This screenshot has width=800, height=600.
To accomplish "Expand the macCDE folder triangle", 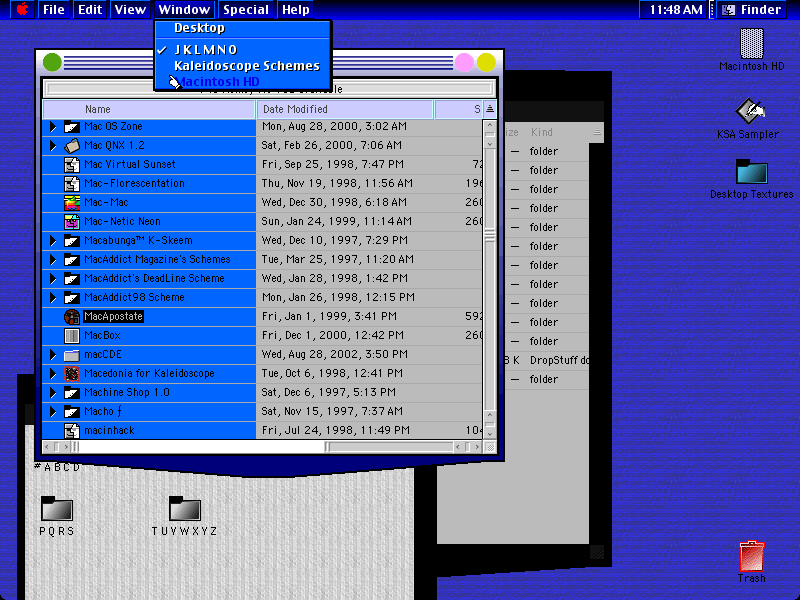I will click(53, 355).
